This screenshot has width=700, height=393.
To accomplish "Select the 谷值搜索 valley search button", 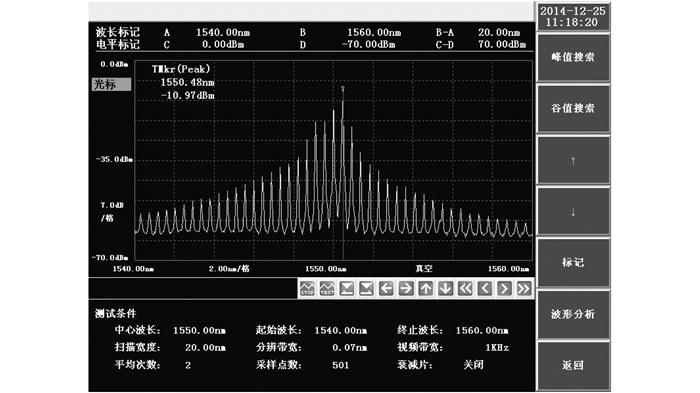I will tap(573, 109).
